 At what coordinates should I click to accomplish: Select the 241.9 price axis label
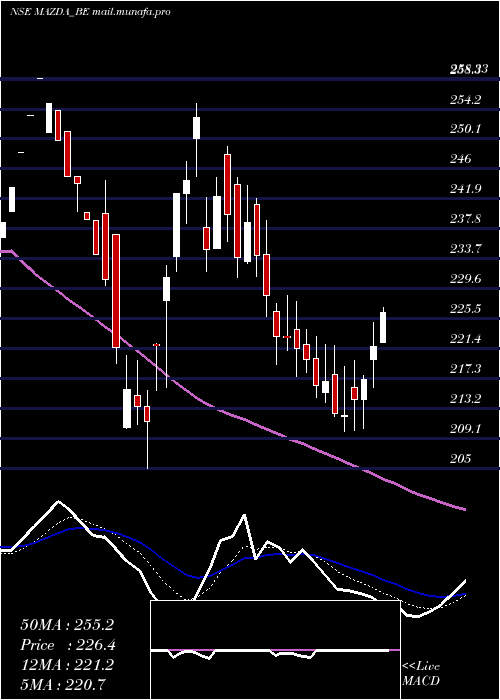(465, 189)
